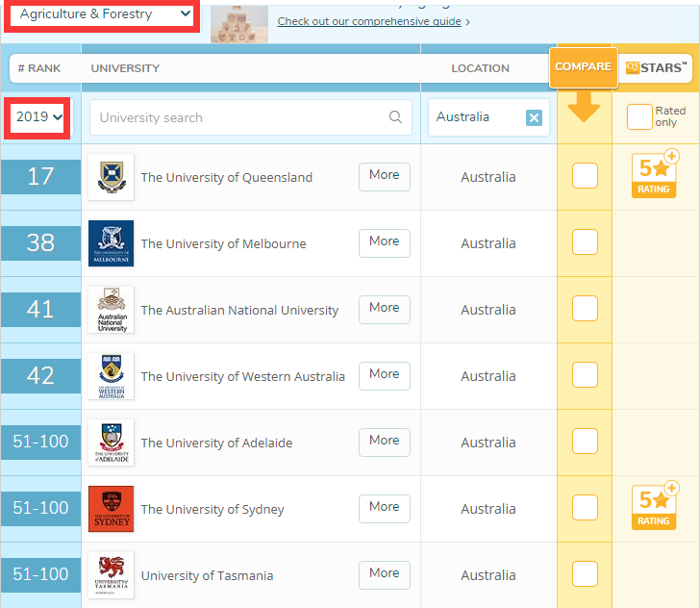The width and height of the screenshot is (700, 608).
Task: Select the QS Stars column tab
Action: (x=656, y=67)
